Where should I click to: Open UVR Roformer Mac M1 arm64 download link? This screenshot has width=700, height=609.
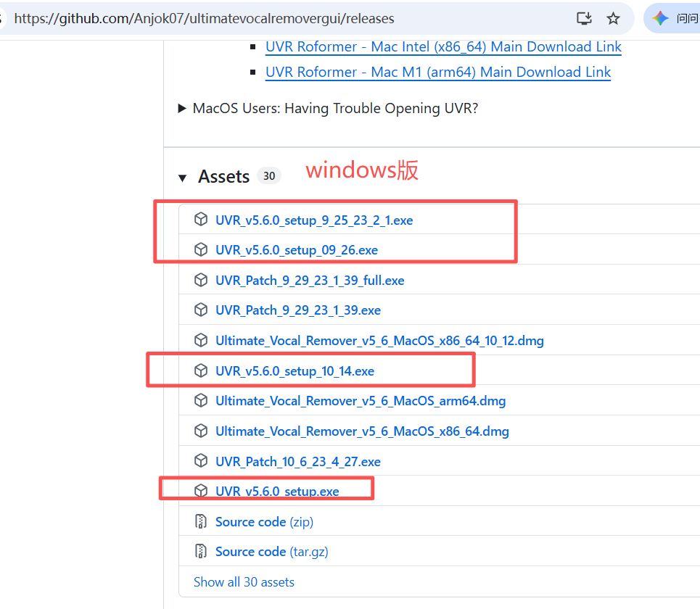[438, 72]
